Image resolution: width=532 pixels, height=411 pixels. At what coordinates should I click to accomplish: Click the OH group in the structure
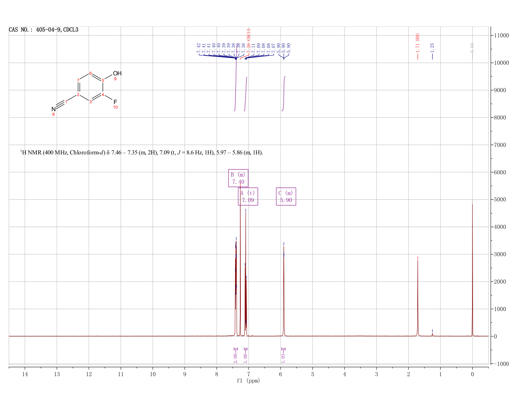click(x=117, y=73)
